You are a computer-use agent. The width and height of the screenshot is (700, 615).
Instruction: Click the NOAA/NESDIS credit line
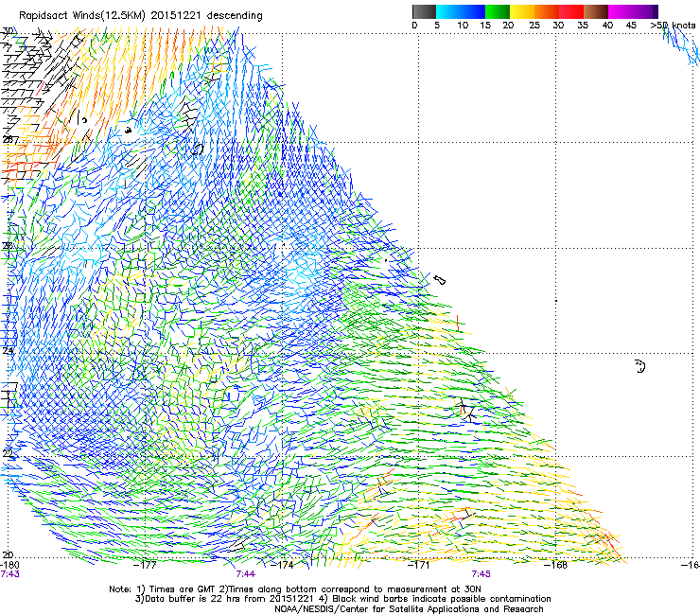409,609
